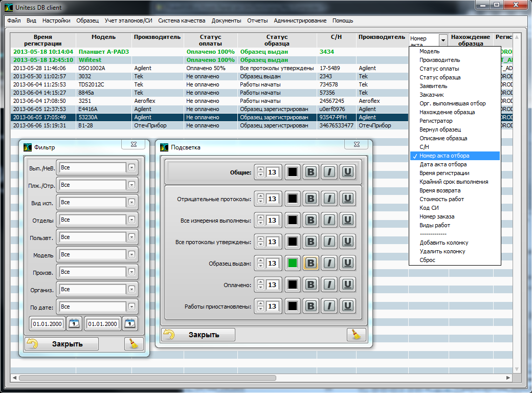The height and width of the screenshot is (393, 532).
Task: Expand the Вып./НеВ. filter dropdown
Action: pos(131,167)
